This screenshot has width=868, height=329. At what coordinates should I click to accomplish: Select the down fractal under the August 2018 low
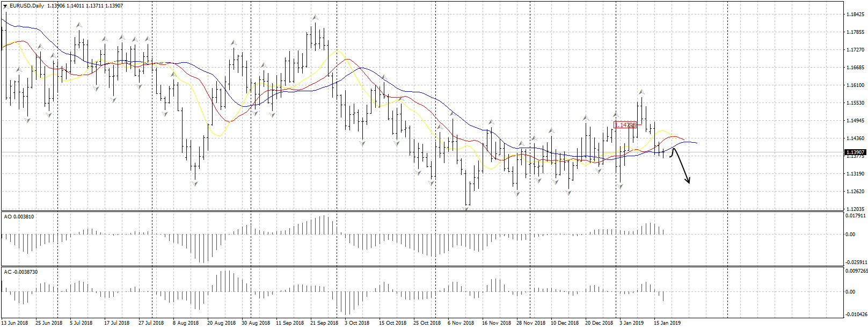194,184
